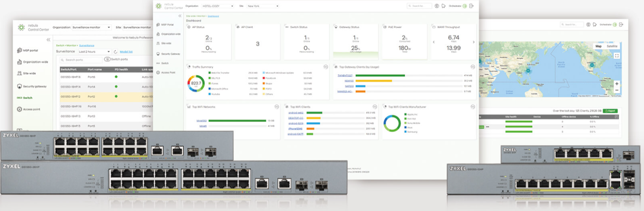Select Switch in the left window sidebar

(x=27, y=98)
